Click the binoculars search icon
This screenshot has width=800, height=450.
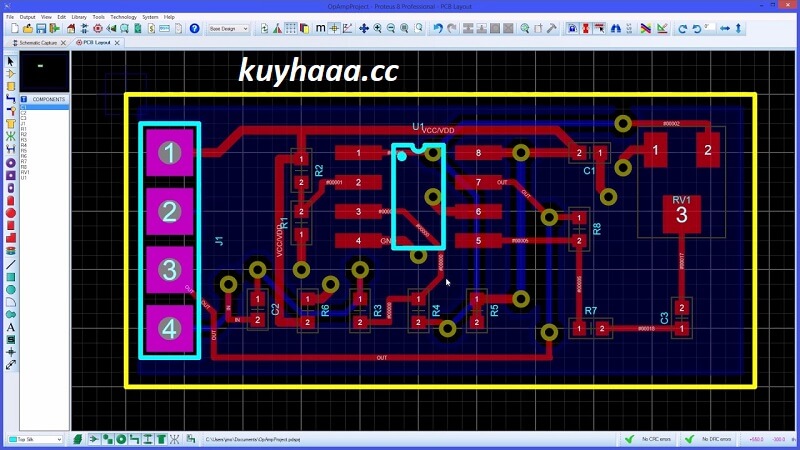pyautogui.click(x=616, y=29)
